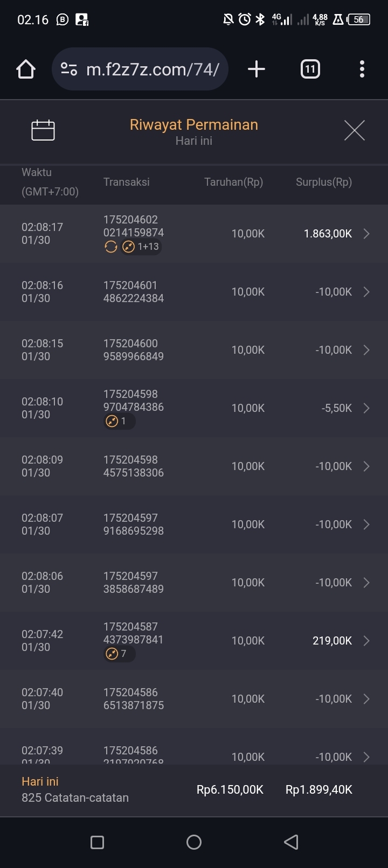
Task: Open the tab switcher showing 11
Action: pyautogui.click(x=310, y=69)
